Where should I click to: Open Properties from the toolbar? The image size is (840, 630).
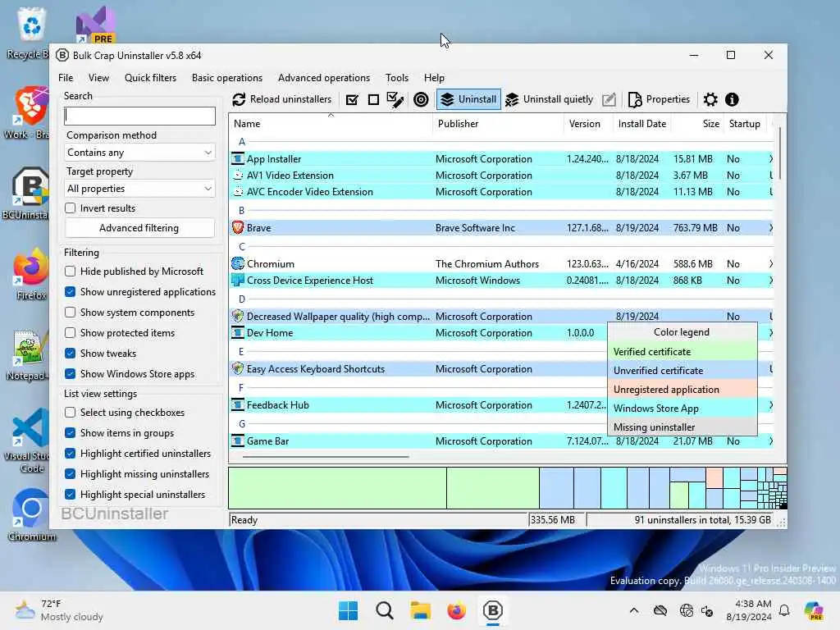point(659,99)
